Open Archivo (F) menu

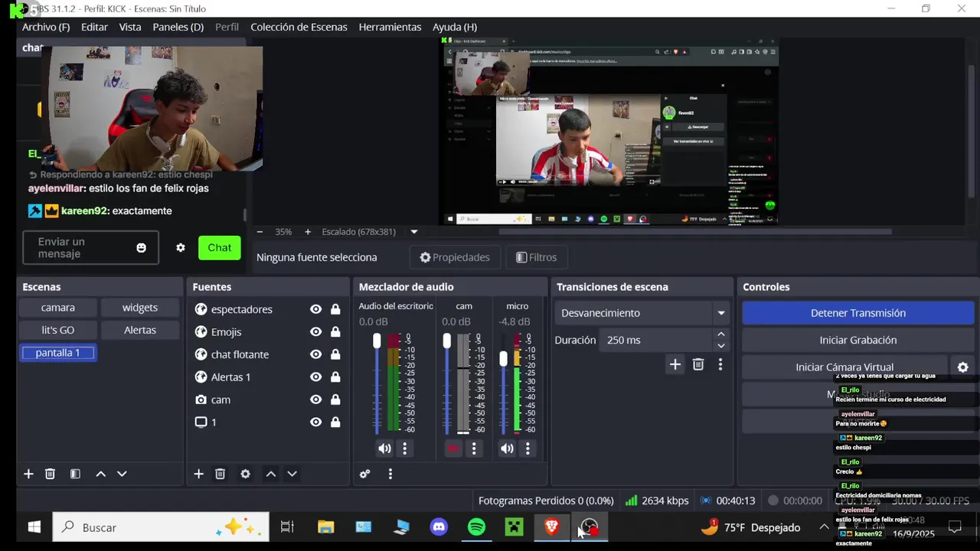46,27
